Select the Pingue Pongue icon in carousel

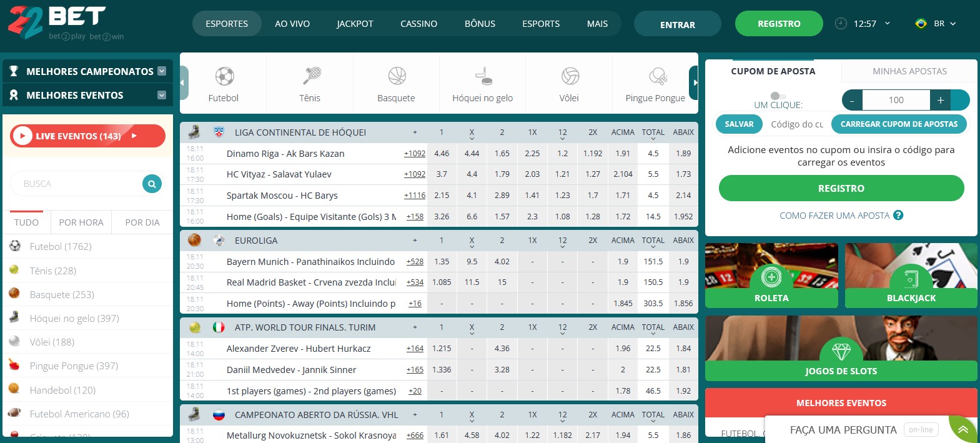[657, 76]
